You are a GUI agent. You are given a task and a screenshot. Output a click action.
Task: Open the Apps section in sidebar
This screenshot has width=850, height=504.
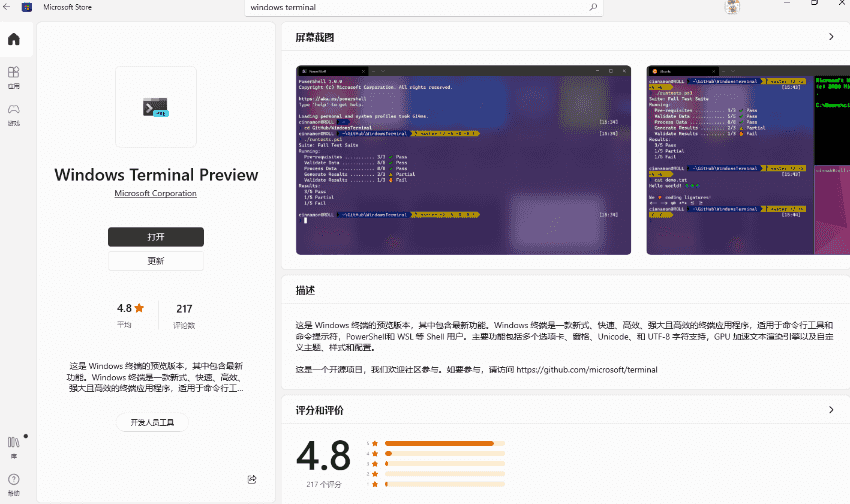[14, 77]
